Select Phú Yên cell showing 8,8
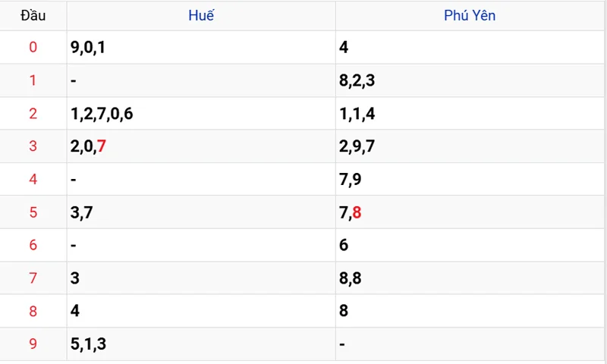Image resolution: width=607 pixels, height=364 pixels. pos(470,278)
